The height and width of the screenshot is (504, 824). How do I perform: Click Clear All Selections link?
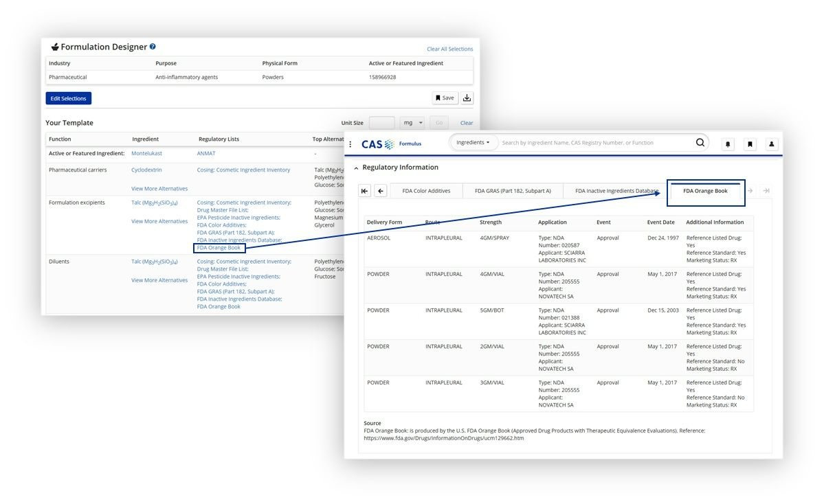pyautogui.click(x=450, y=49)
